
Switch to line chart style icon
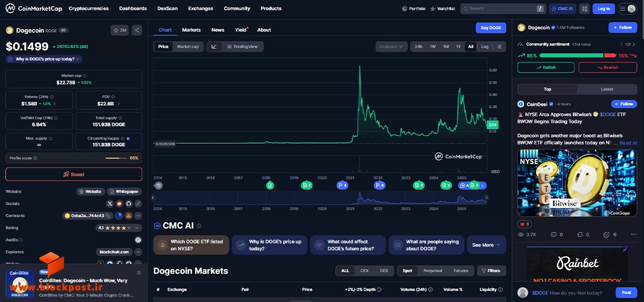click(214, 47)
